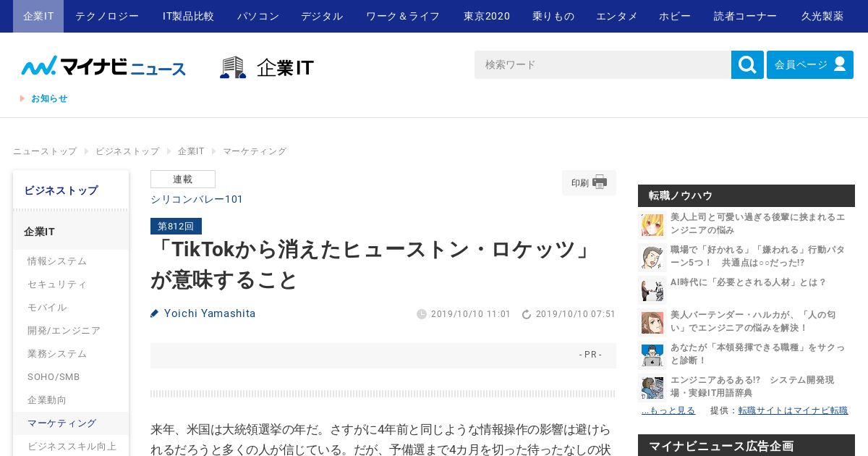The height and width of the screenshot is (456, 868).
Task: Select the IT製品比較 navigation tab
Action: pyautogui.click(x=188, y=16)
